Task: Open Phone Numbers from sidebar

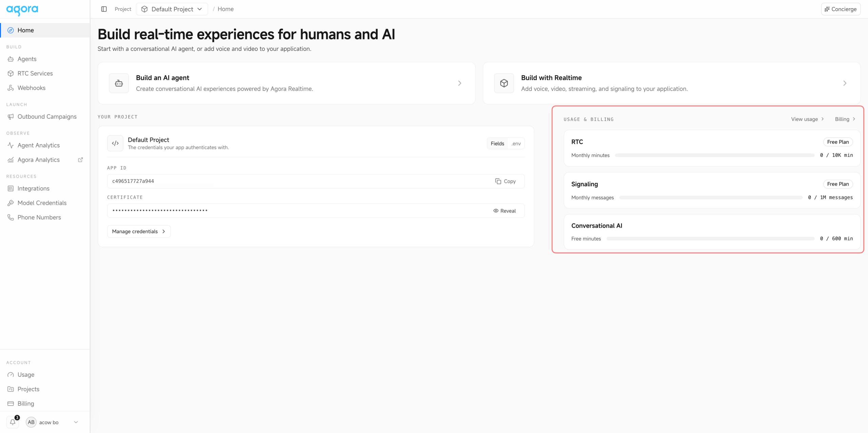Action: [x=45, y=218]
